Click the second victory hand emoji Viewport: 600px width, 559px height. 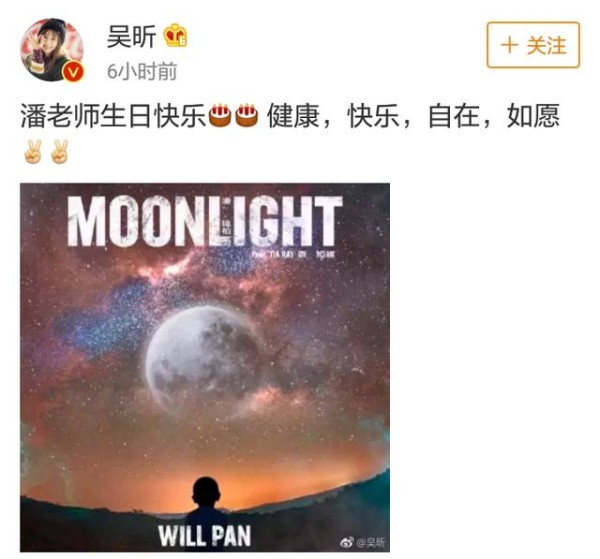[60, 152]
